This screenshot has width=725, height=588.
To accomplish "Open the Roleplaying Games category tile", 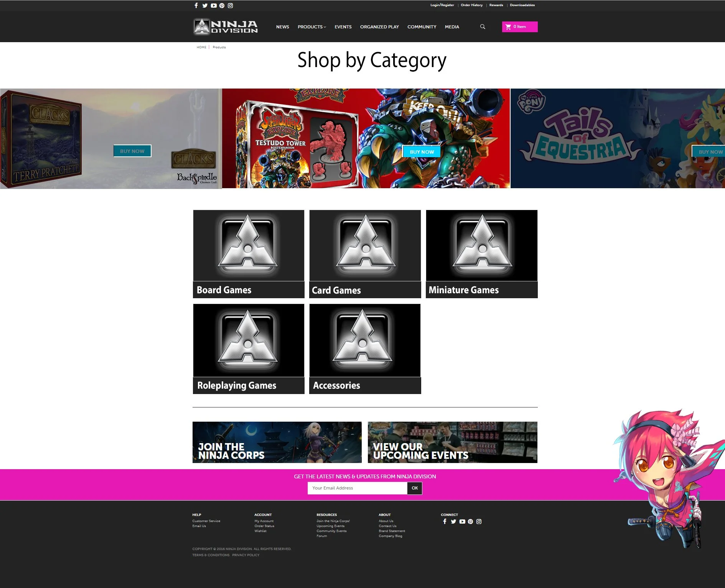I will [x=249, y=349].
